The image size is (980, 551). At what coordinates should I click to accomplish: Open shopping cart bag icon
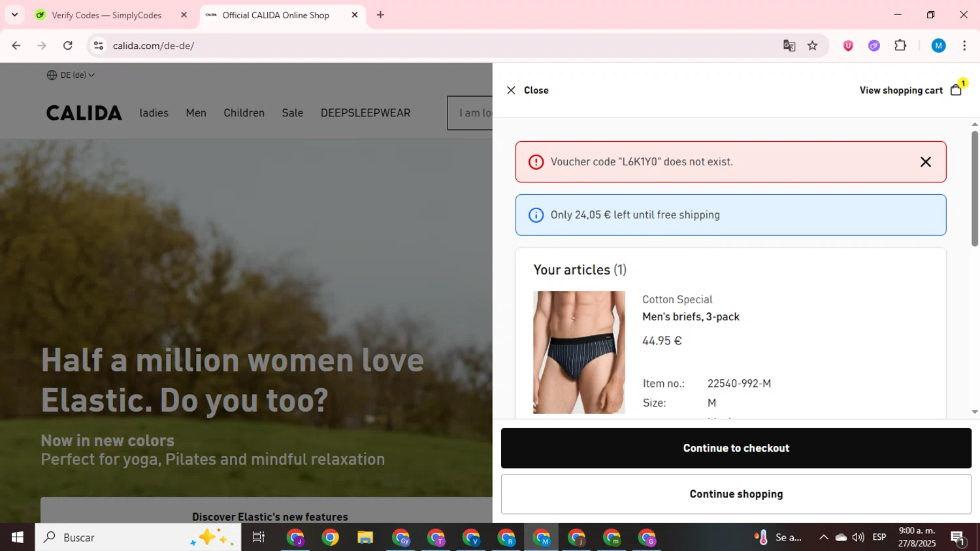click(x=956, y=90)
